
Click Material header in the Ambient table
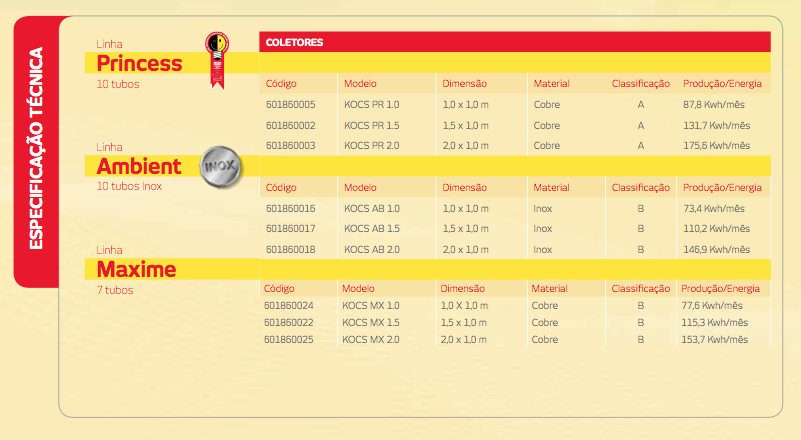(551, 187)
